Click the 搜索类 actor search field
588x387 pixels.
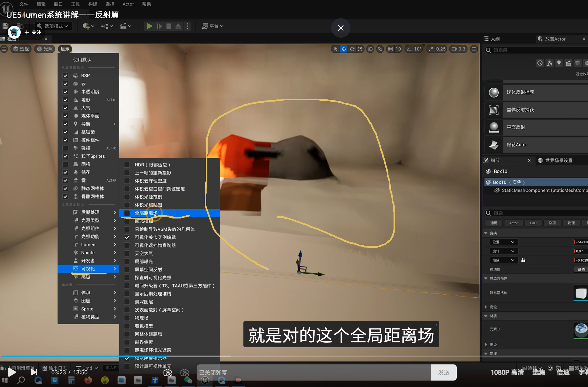tap(536, 50)
